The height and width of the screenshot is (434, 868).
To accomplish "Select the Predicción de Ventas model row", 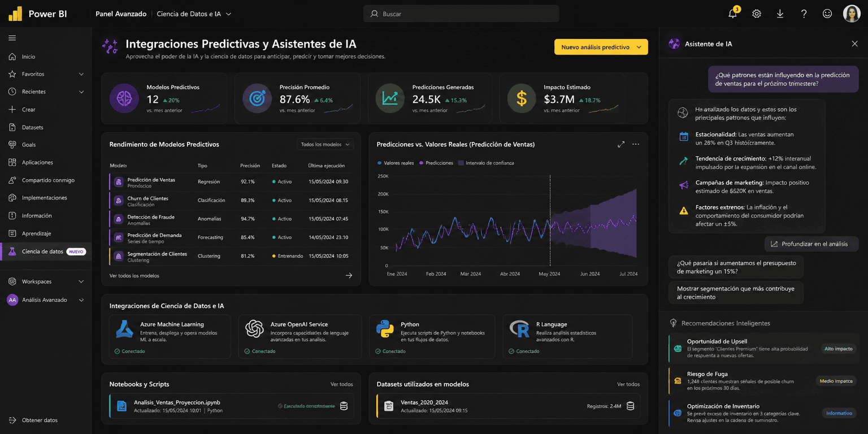I will pos(231,182).
